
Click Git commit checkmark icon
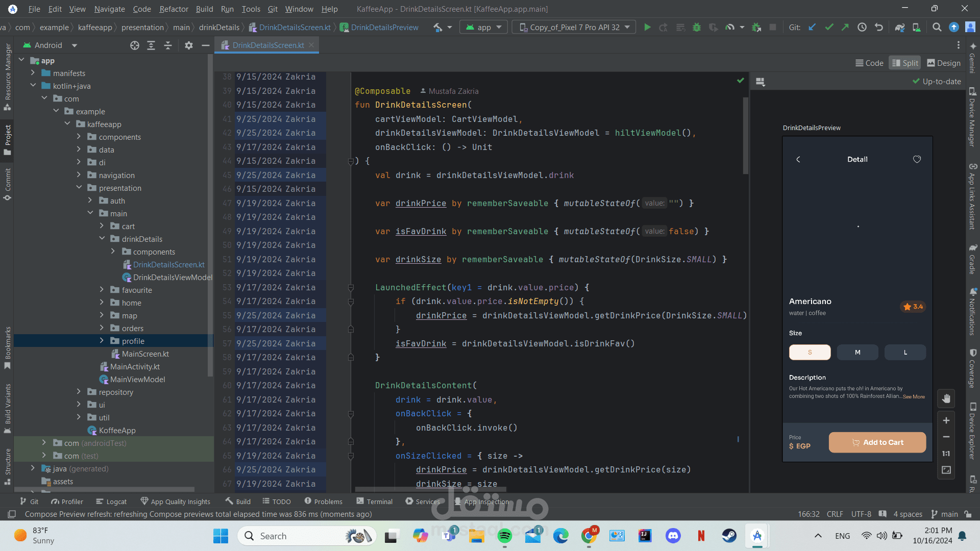click(829, 28)
